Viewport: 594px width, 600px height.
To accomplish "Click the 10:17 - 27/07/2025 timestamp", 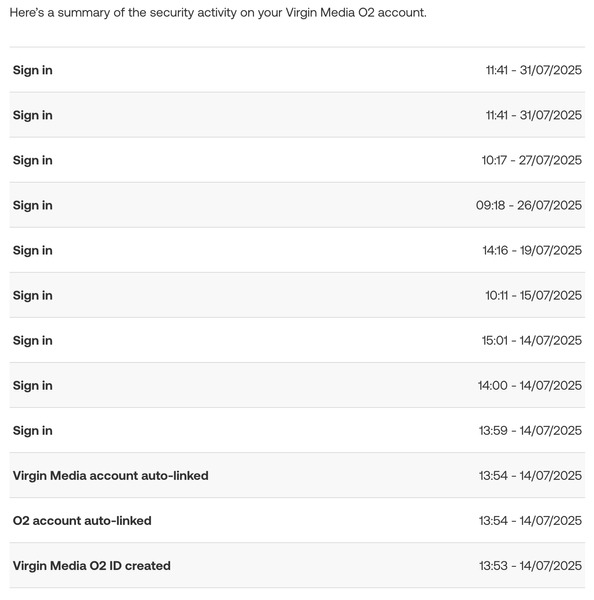I will (x=531, y=160).
